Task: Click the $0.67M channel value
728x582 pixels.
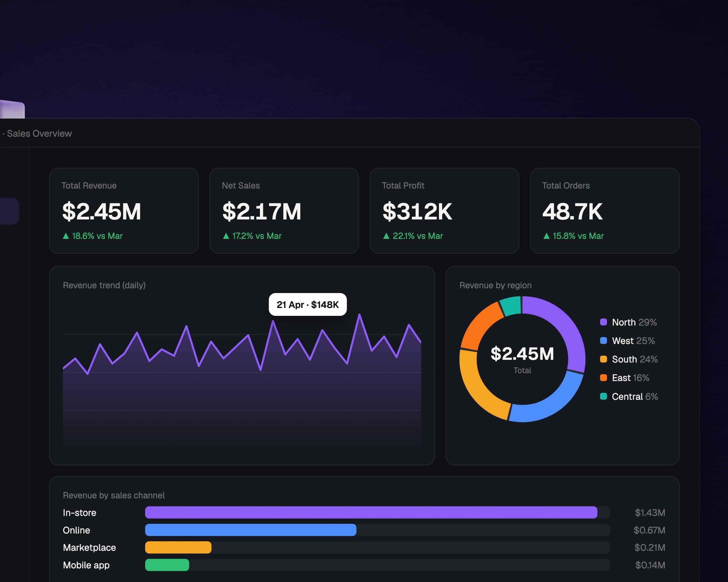Action: (x=649, y=530)
